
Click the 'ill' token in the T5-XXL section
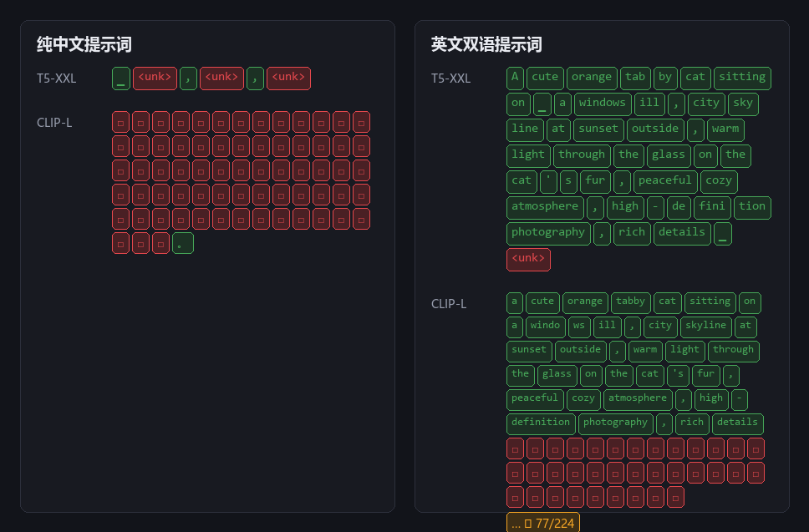tap(649, 104)
